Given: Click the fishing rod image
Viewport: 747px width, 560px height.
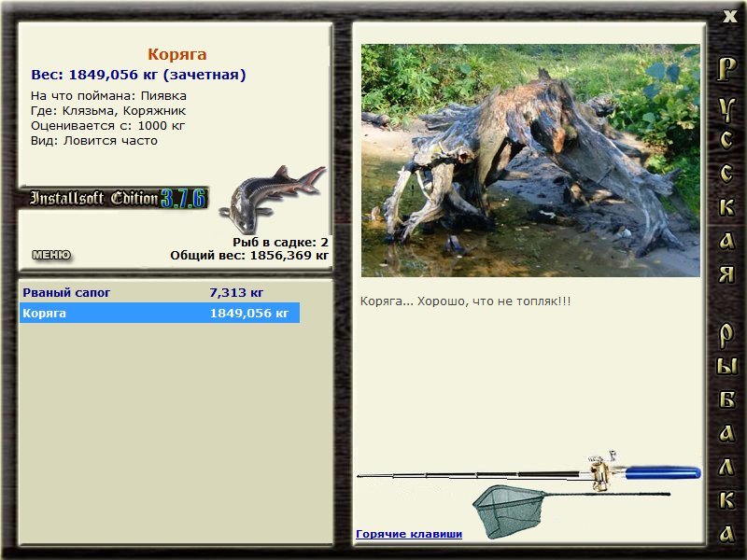Looking at the screenshot, I should (x=529, y=472).
